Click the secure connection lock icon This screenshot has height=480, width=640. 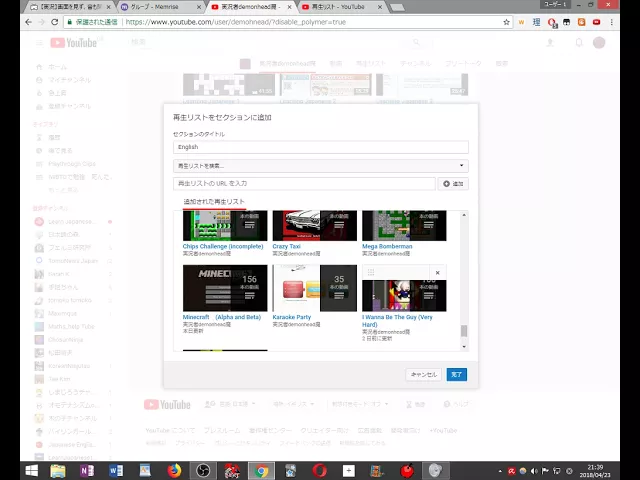pos(70,22)
